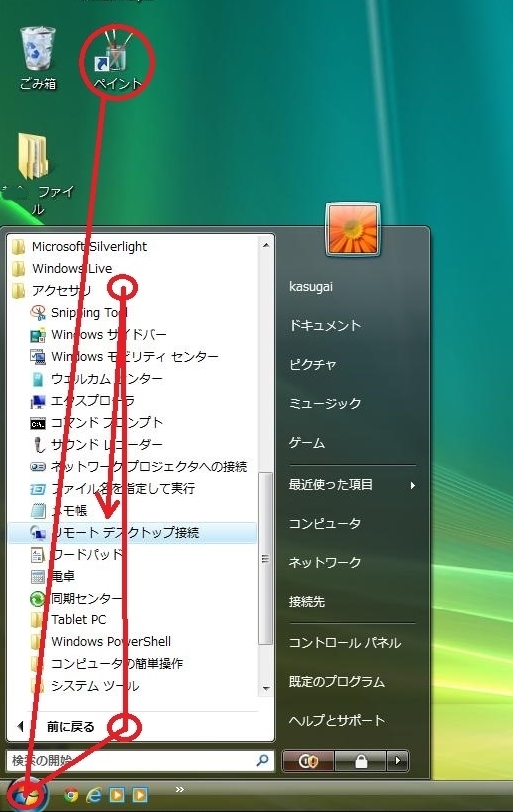Click the Snipping Tool scissors icon
Viewport: 513px width, 812px height.
(x=38, y=313)
